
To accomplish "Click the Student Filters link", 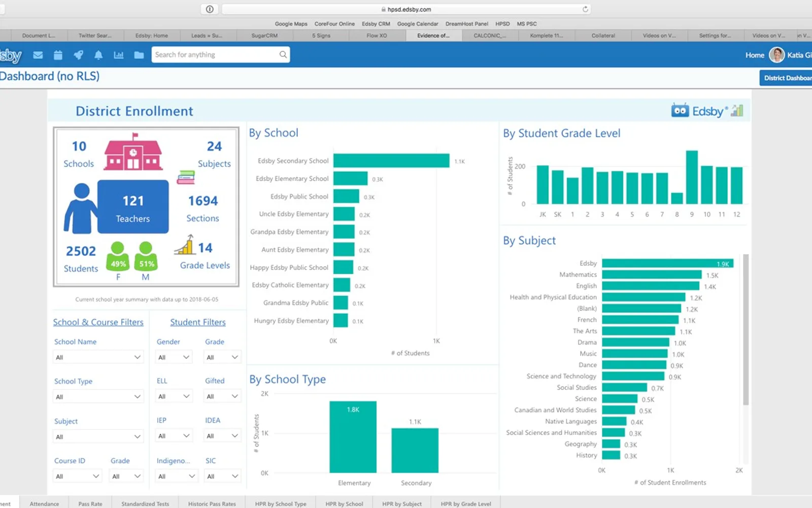I will pyautogui.click(x=198, y=322).
